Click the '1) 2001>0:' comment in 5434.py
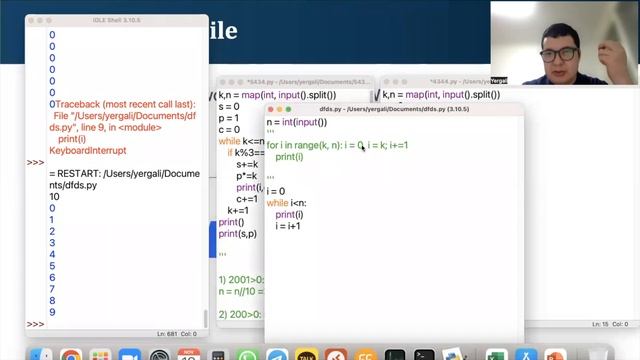 click(x=241, y=280)
